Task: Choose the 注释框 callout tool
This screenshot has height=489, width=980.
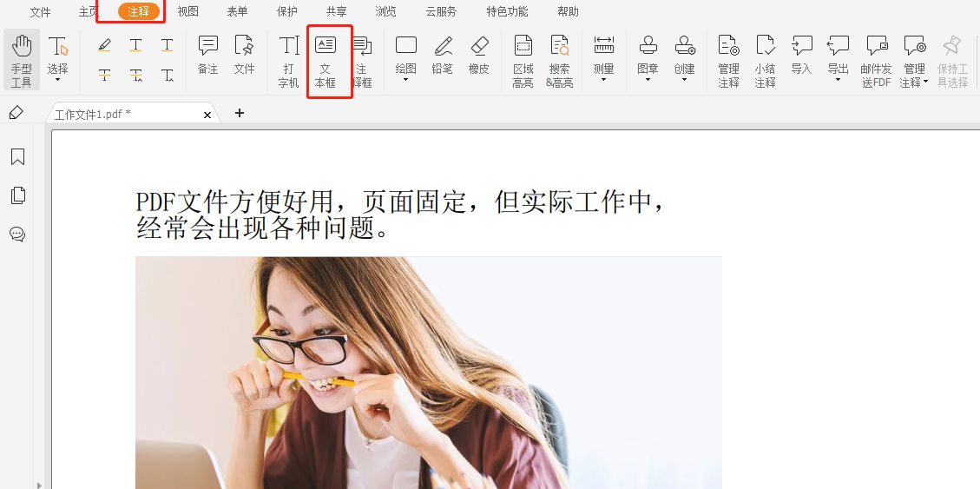Action: tap(361, 60)
